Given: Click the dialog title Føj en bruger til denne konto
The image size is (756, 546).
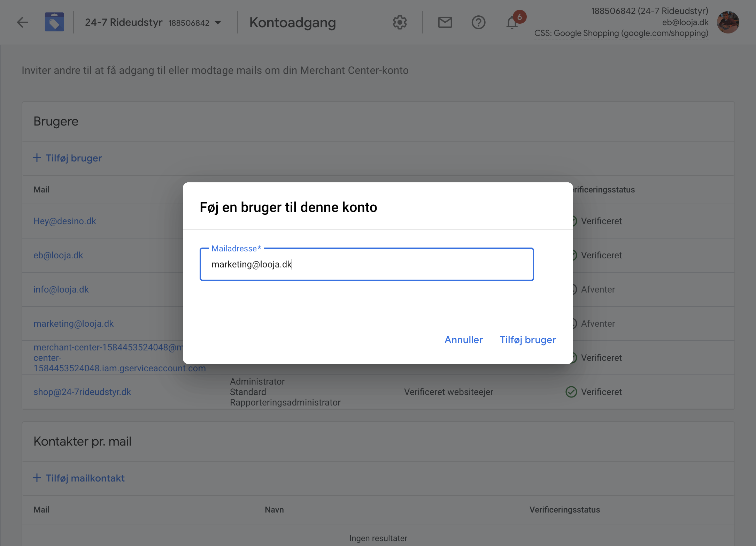Looking at the screenshot, I should [x=288, y=207].
